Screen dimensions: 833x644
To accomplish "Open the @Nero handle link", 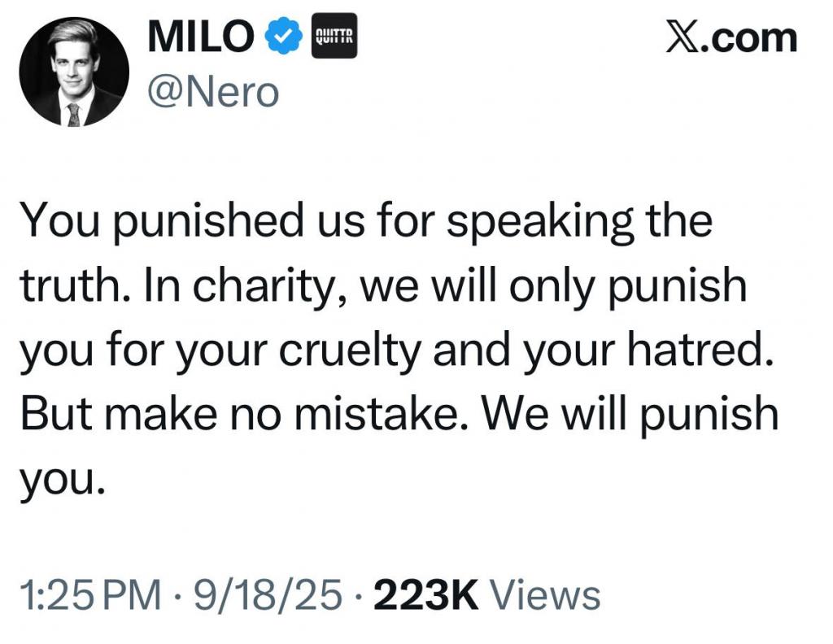I will (212, 94).
